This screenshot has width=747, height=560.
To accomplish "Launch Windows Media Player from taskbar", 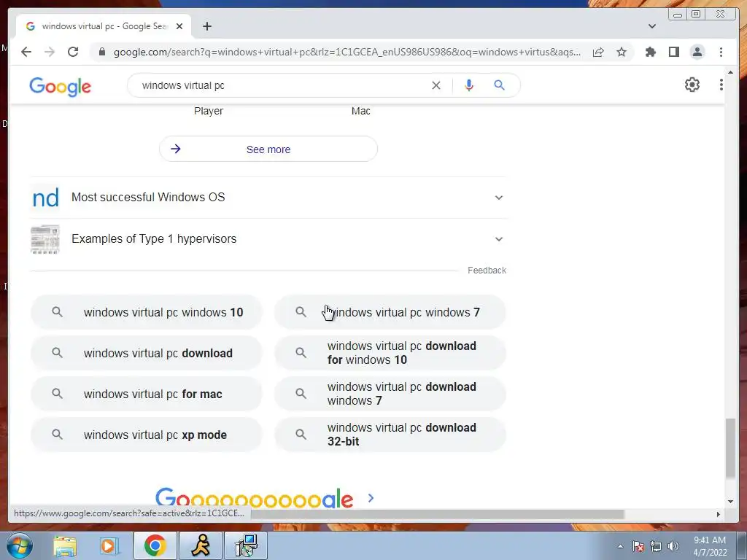I will [x=109, y=545].
